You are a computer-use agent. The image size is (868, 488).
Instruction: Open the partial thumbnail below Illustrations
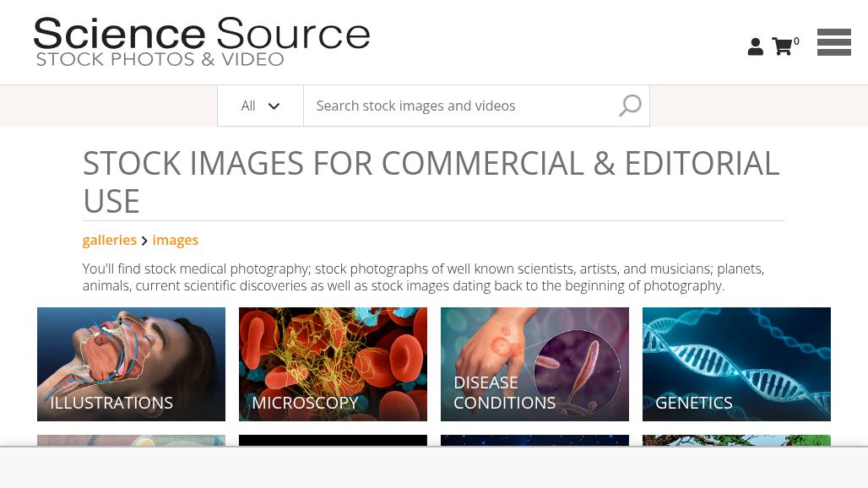tap(131, 440)
